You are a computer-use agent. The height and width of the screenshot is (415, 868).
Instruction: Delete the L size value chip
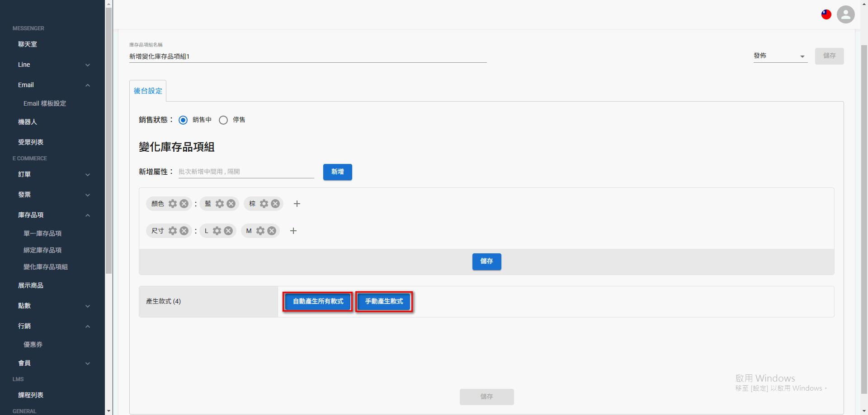[228, 231]
